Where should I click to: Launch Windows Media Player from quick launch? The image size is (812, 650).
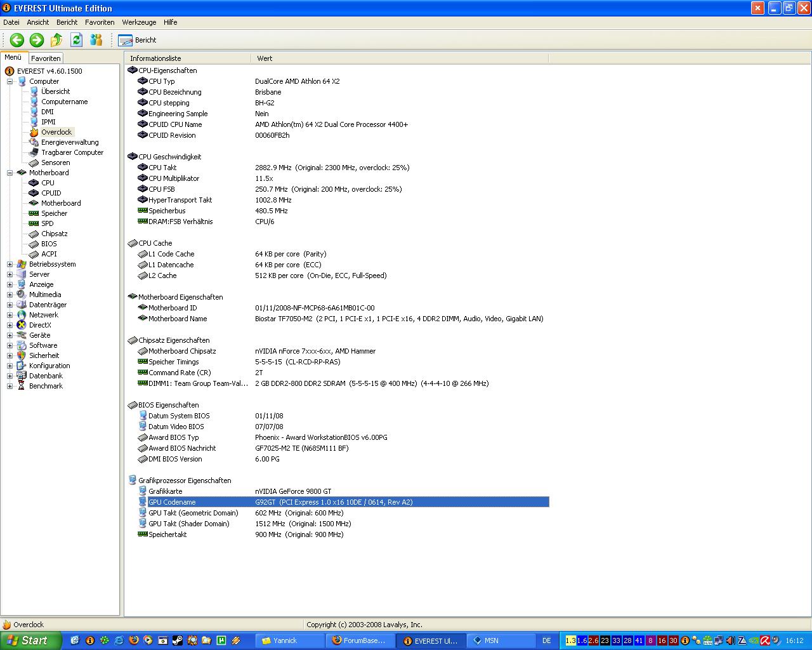click(x=148, y=640)
